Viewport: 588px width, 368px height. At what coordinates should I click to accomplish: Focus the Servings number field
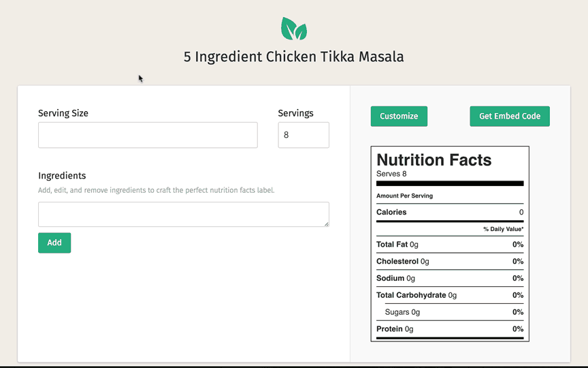304,135
